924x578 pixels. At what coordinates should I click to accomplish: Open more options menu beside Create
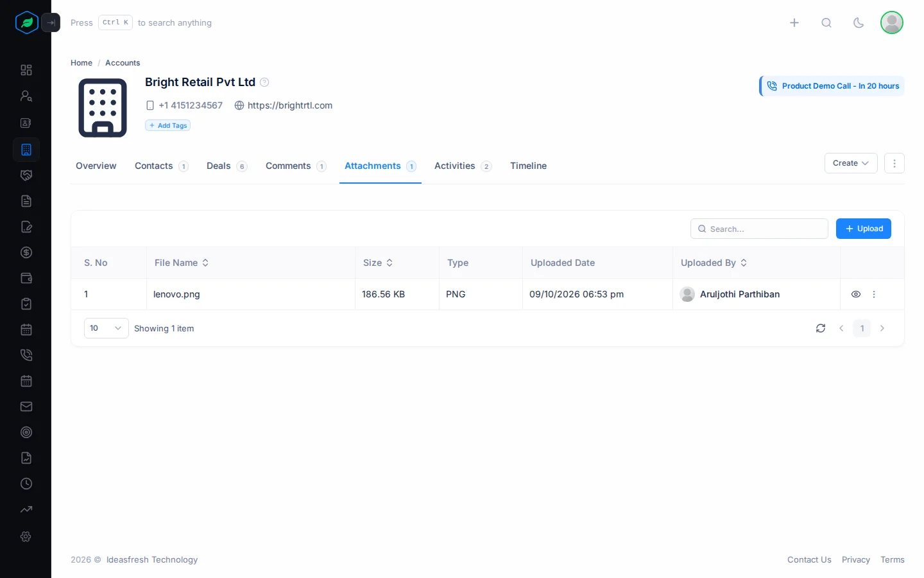click(x=894, y=163)
